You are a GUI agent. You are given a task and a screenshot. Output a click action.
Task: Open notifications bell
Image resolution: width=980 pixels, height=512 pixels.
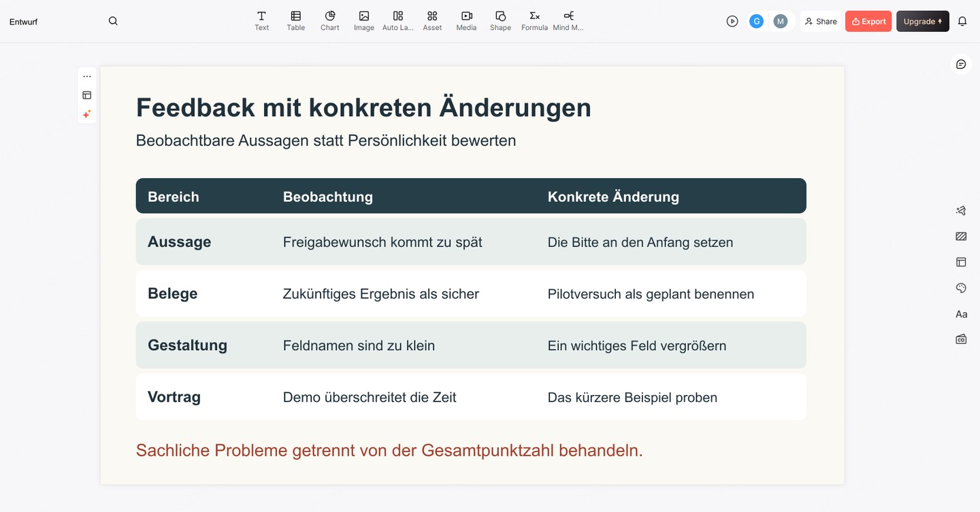click(x=962, y=21)
